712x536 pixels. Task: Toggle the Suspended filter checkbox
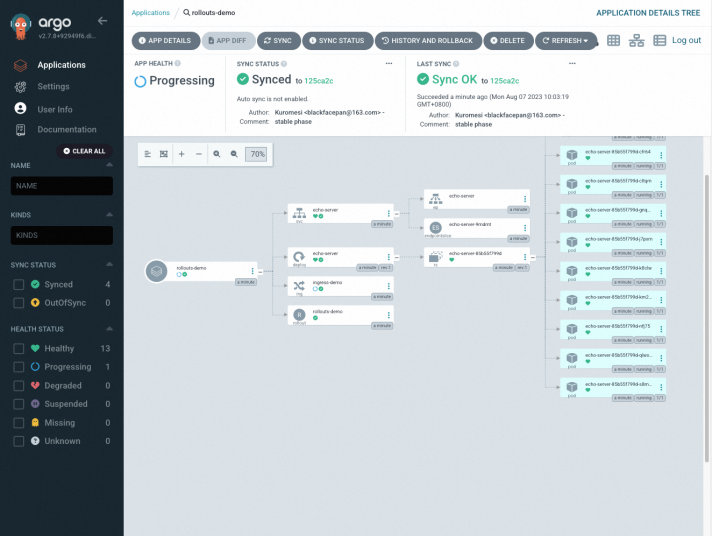[19, 404]
